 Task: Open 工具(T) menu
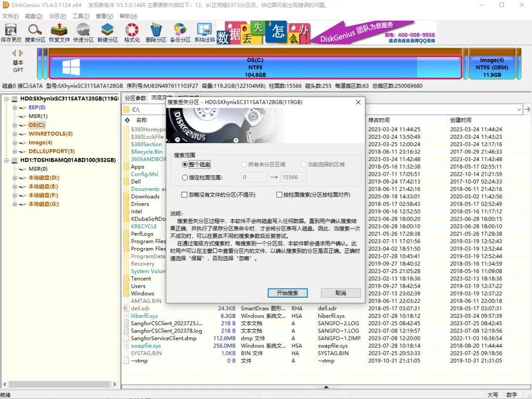81,16
